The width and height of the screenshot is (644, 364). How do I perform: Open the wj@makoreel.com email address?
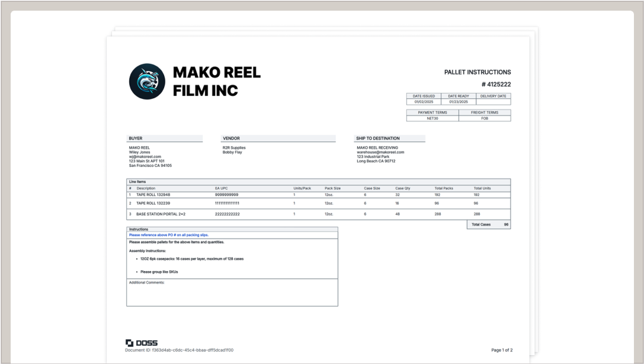(x=145, y=157)
